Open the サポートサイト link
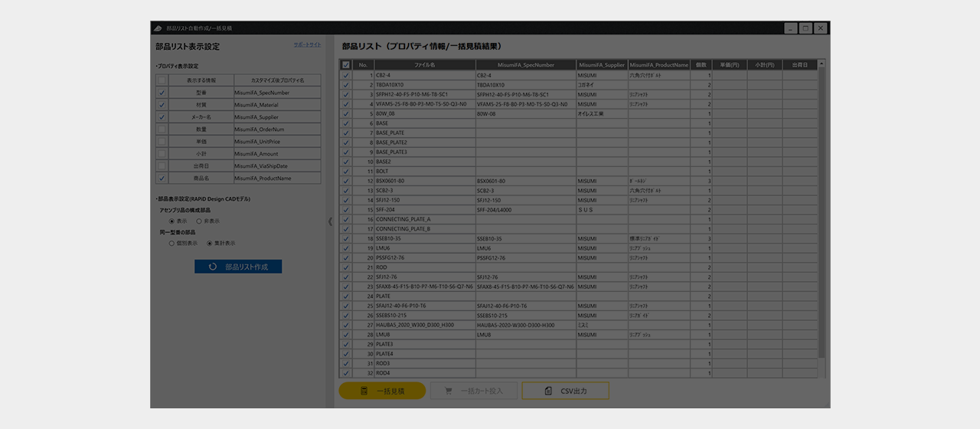This screenshot has width=980, height=429. (307, 45)
